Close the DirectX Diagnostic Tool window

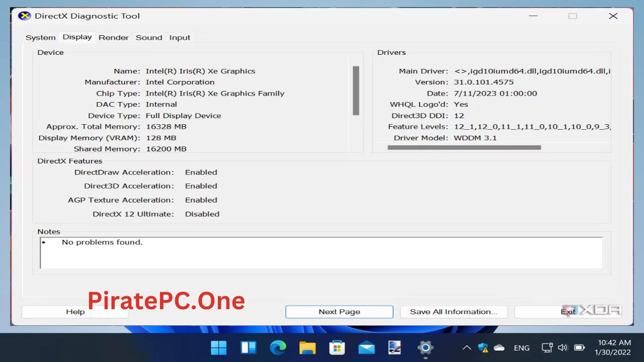pyautogui.click(x=613, y=16)
